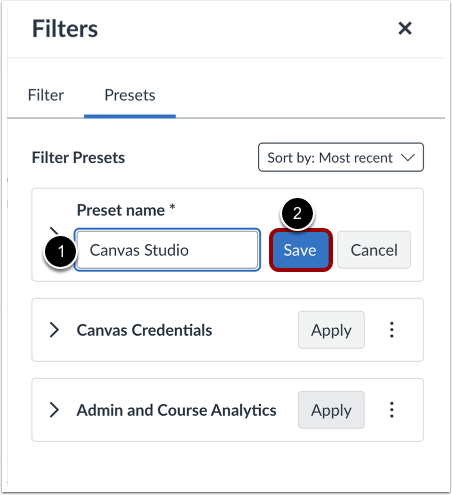Select the Presets tab
This screenshot has width=452, height=495.
pyautogui.click(x=130, y=95)
